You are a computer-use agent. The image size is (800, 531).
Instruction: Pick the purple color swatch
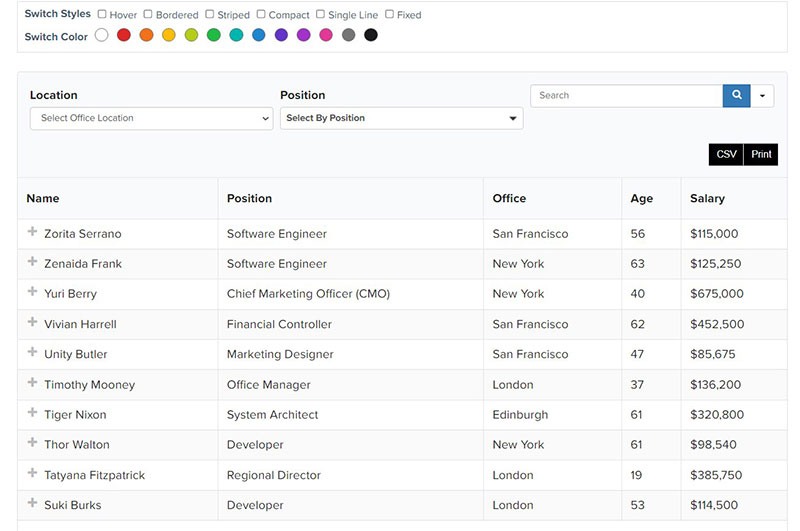pos(304,35)
